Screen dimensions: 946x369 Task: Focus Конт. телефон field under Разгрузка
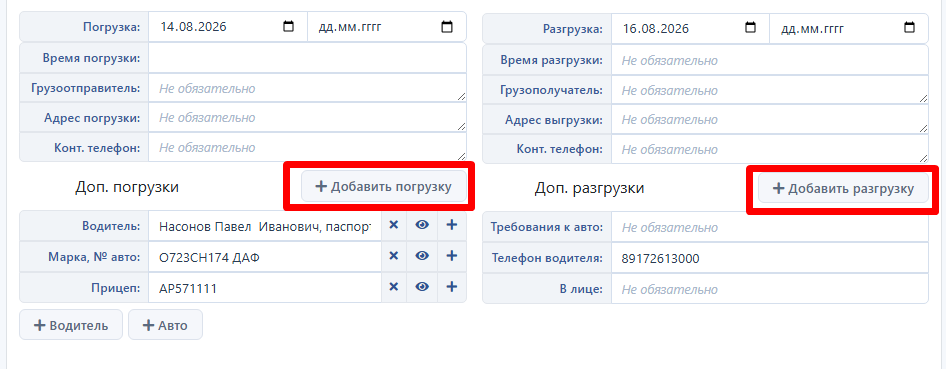(x=770, y=149)
